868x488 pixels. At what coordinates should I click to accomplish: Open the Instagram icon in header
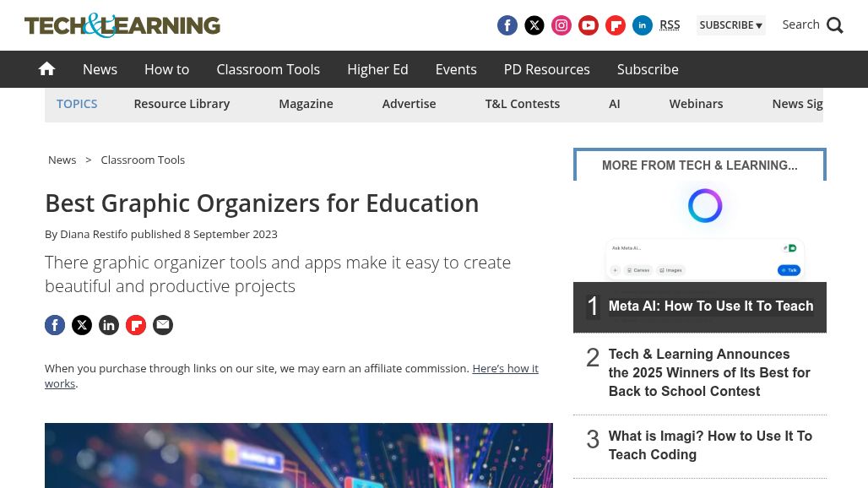561,25
